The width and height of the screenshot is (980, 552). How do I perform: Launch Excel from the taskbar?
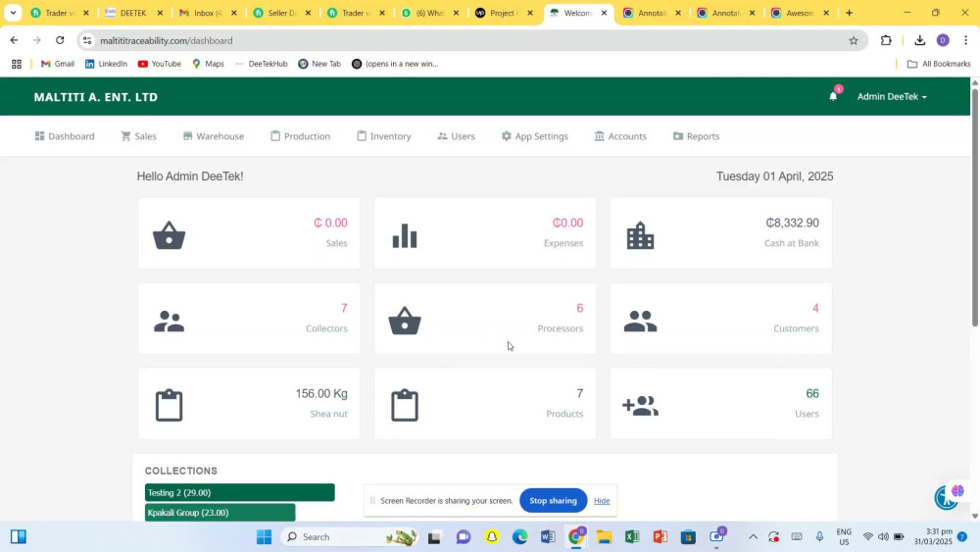(631, 537)
